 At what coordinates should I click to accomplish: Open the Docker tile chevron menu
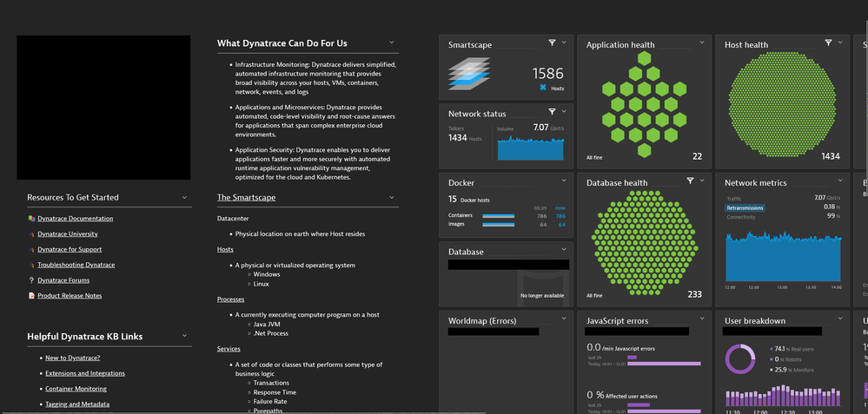click(564, 181)
